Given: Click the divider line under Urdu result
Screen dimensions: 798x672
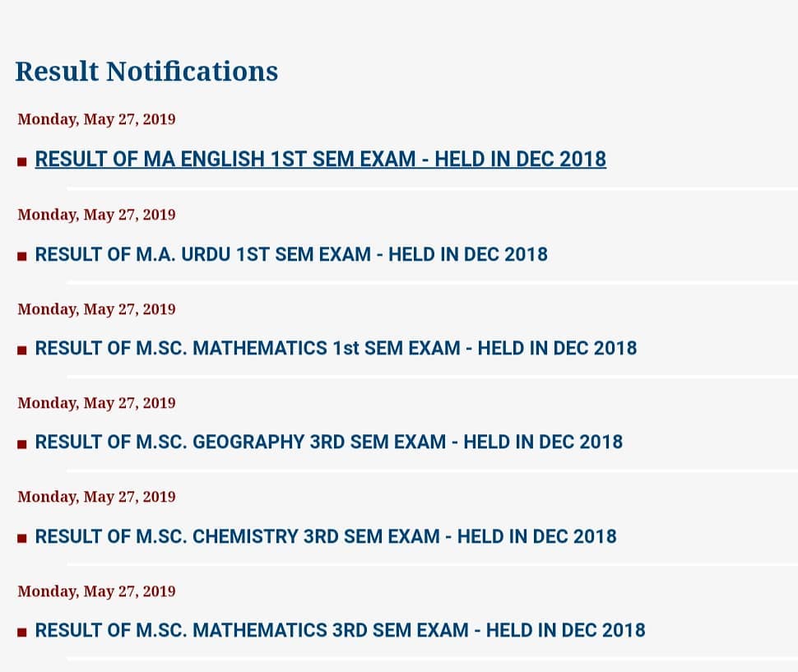Looking at the screenshot, I should point(432,282).
